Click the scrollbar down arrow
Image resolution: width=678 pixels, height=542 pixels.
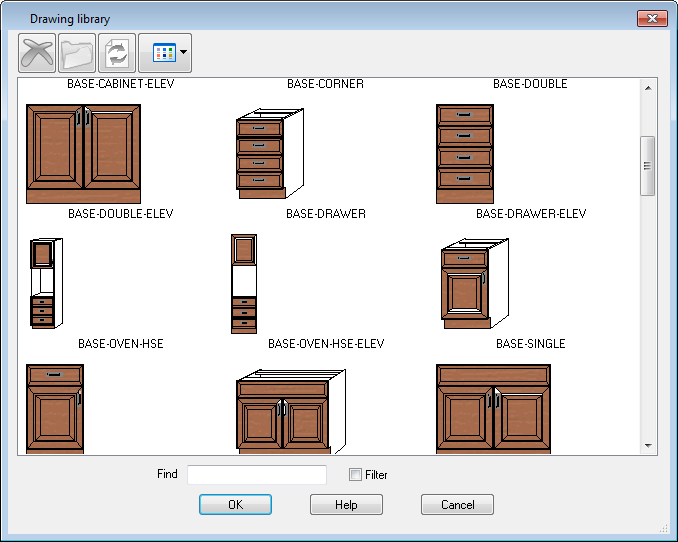648,445
